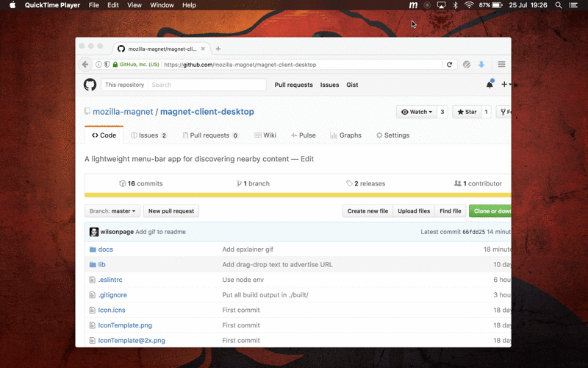View the 2 releases link
Image resolution: width=588 pixels, height=368 pixels.
tap(365, 183)
